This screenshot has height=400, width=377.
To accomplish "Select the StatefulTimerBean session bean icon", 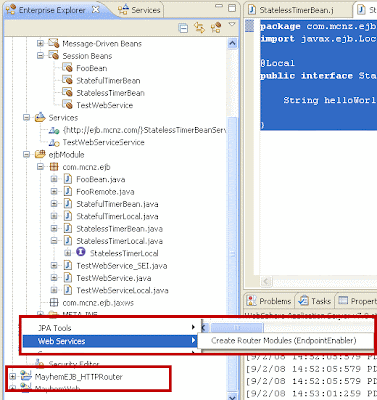I will tap(68, 80).
